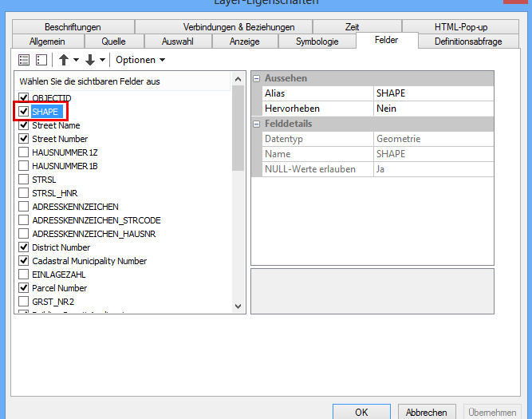Switch to the Symbologie tab
The image size is (532, 419).
(x=317, y=42)
